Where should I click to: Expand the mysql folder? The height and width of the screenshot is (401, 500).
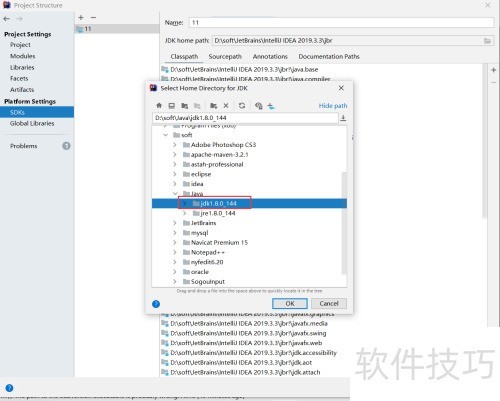click(175, 233)
